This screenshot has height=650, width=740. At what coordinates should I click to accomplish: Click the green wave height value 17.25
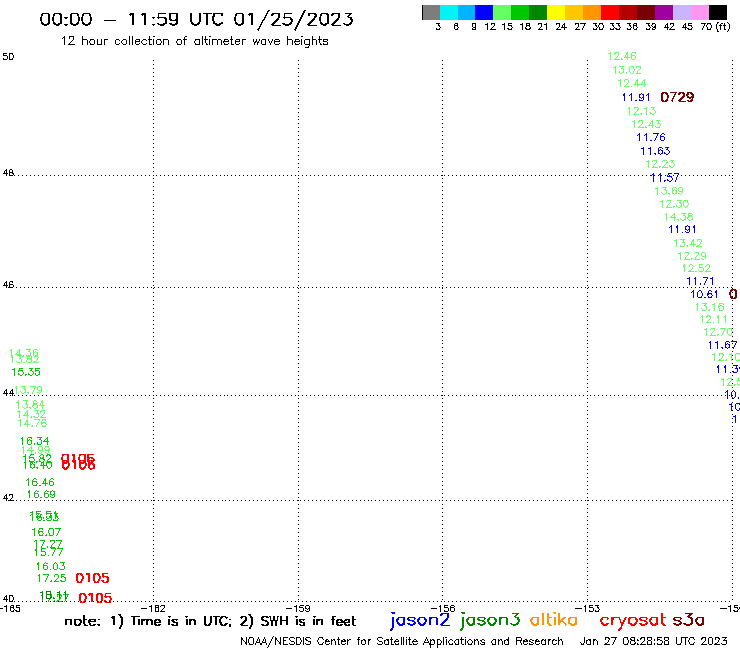pyautogui.click(x=51, y=578)
